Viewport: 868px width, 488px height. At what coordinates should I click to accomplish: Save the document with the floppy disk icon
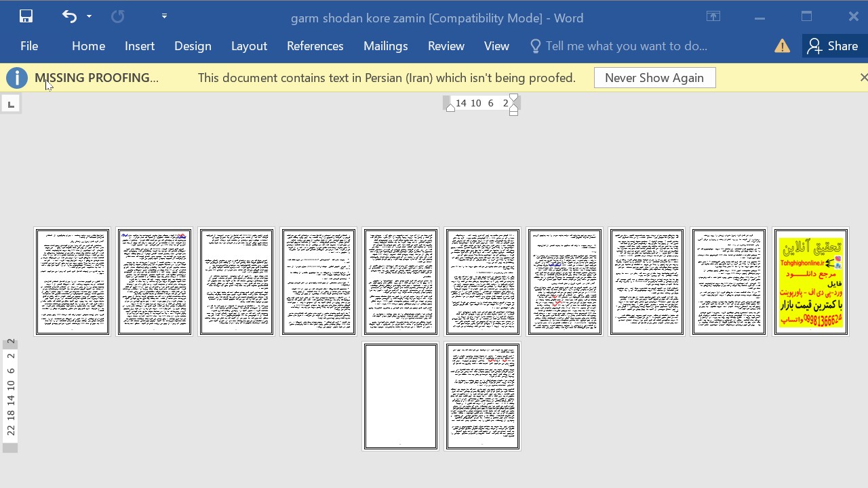pos(26,16)
